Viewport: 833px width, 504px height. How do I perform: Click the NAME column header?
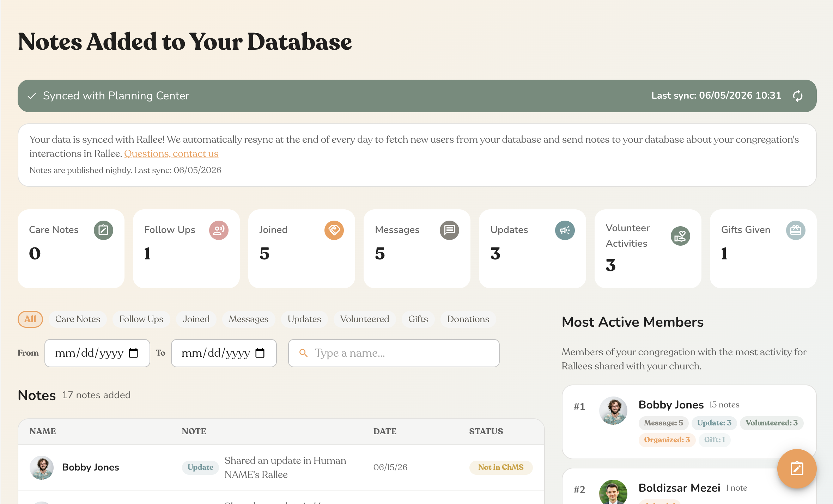(x=43, y=431)
